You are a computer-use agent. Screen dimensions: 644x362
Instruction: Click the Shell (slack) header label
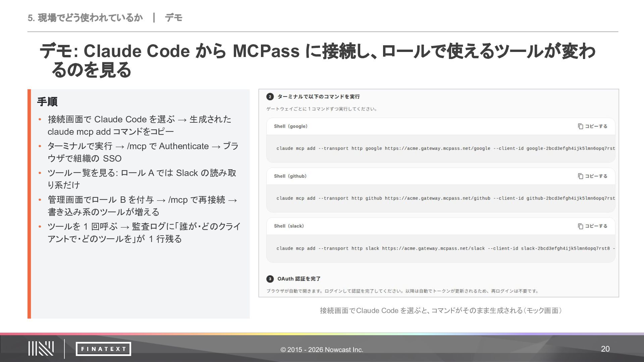pyautogui.click(x=289, y=226)
